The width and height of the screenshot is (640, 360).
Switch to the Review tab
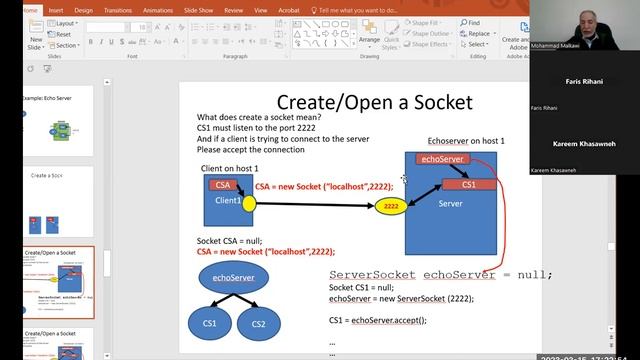click(233, 10)
